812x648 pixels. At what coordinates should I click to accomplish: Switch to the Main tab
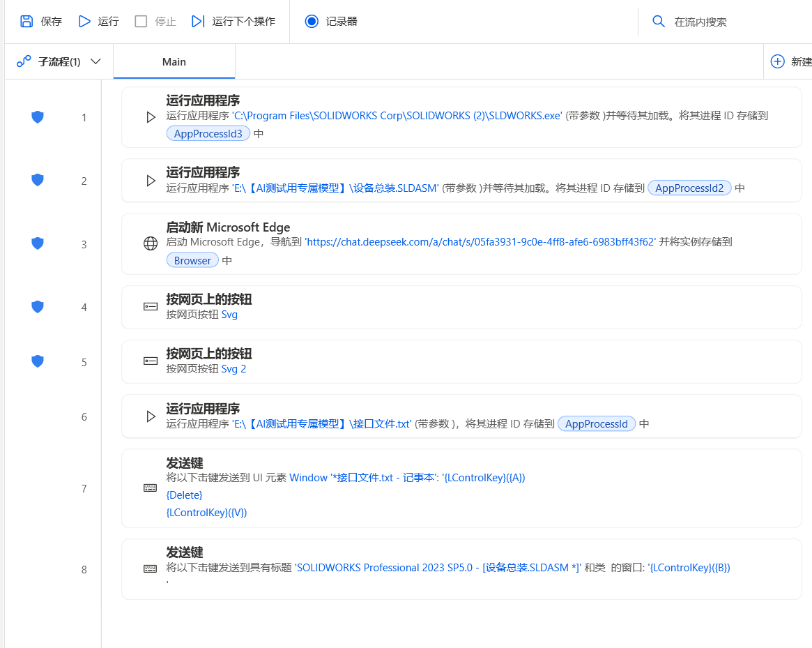click(174, 61)
